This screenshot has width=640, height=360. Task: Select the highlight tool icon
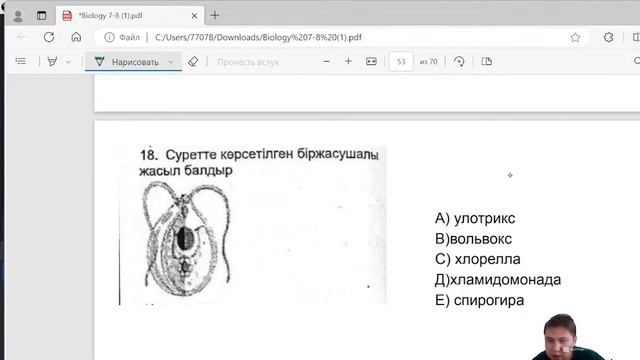tap(52, 62)
